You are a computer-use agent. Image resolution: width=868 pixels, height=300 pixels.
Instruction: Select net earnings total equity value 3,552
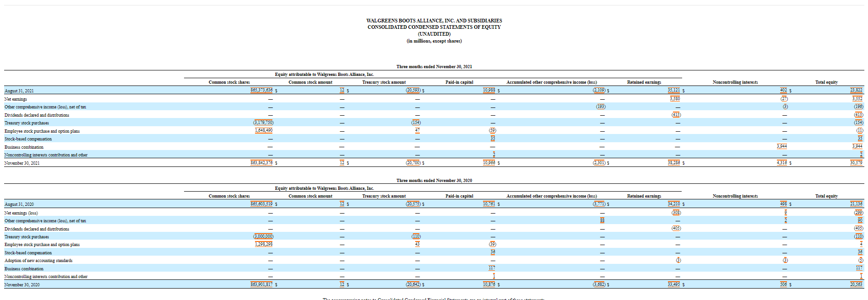pos(857,98)
